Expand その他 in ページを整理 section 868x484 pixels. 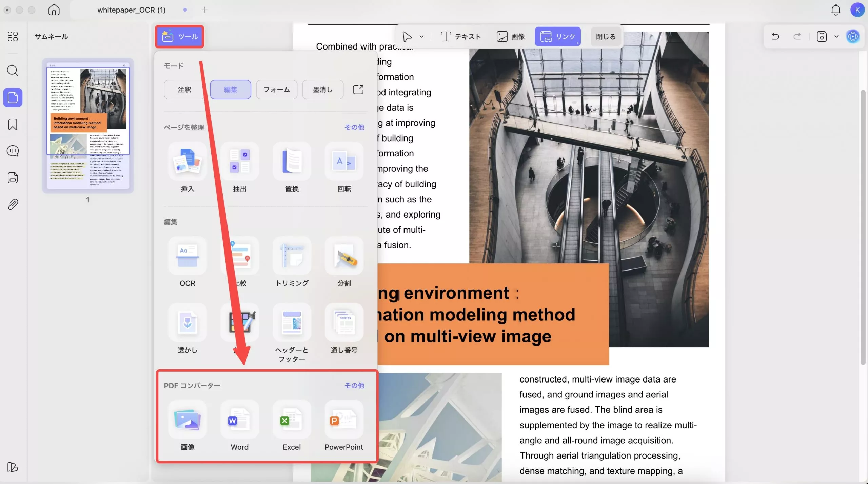point(354,127)
